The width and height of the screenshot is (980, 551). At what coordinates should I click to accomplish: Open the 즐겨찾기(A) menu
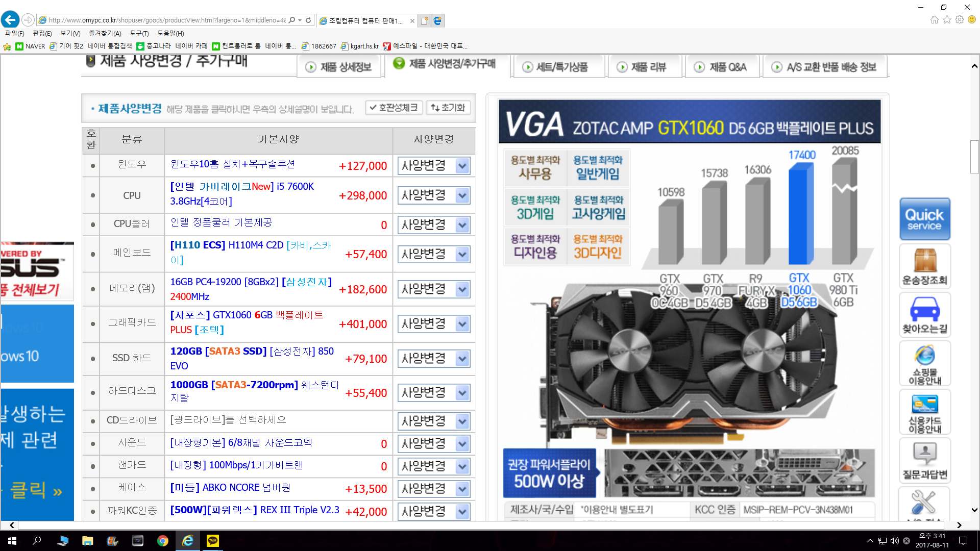[x=105, y=33]
